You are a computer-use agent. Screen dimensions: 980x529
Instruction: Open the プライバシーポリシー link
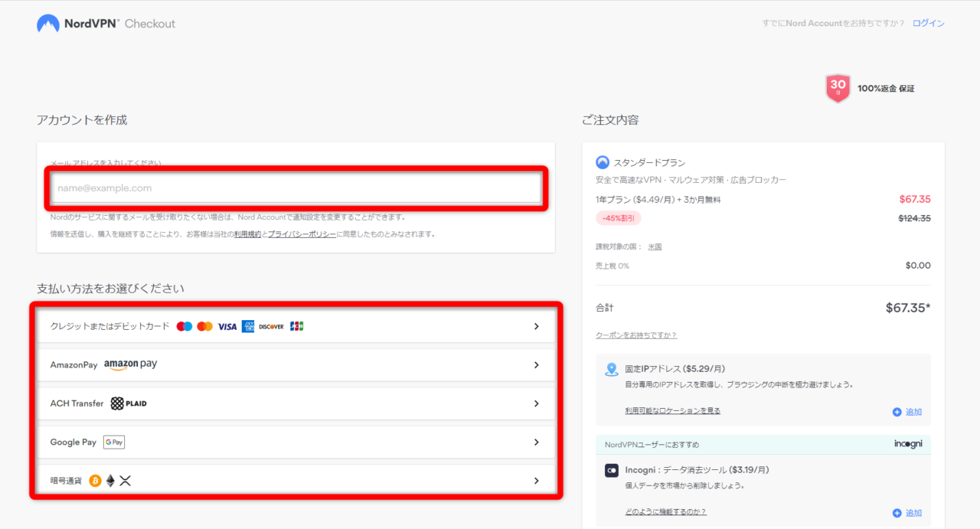click(x=302, y=234)
